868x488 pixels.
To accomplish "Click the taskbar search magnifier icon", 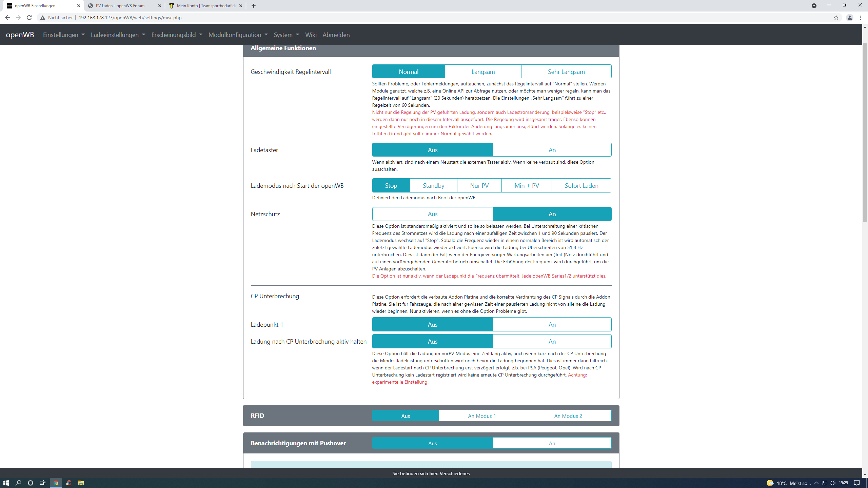I will (18, 483).
